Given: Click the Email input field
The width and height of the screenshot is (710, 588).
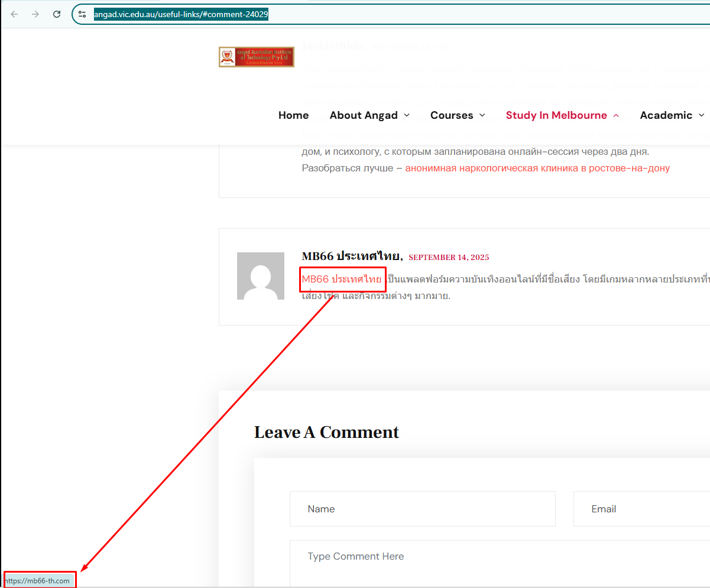Looking at the screenshot, I should [641, 509].
